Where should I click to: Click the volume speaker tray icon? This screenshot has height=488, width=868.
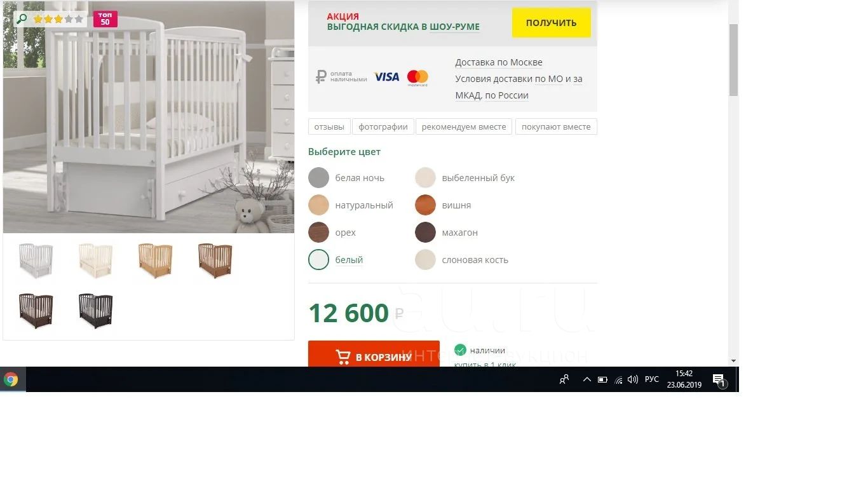[633, 379]
